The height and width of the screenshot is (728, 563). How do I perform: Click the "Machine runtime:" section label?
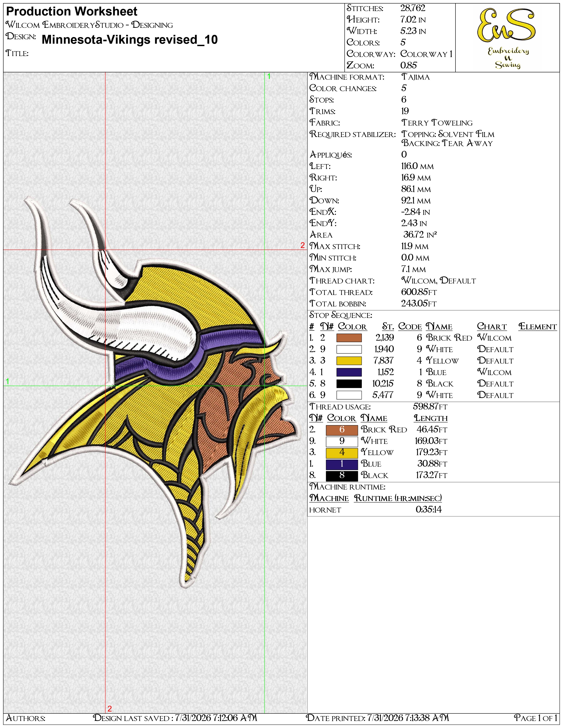pyautogui.click(x=348, y=487)
